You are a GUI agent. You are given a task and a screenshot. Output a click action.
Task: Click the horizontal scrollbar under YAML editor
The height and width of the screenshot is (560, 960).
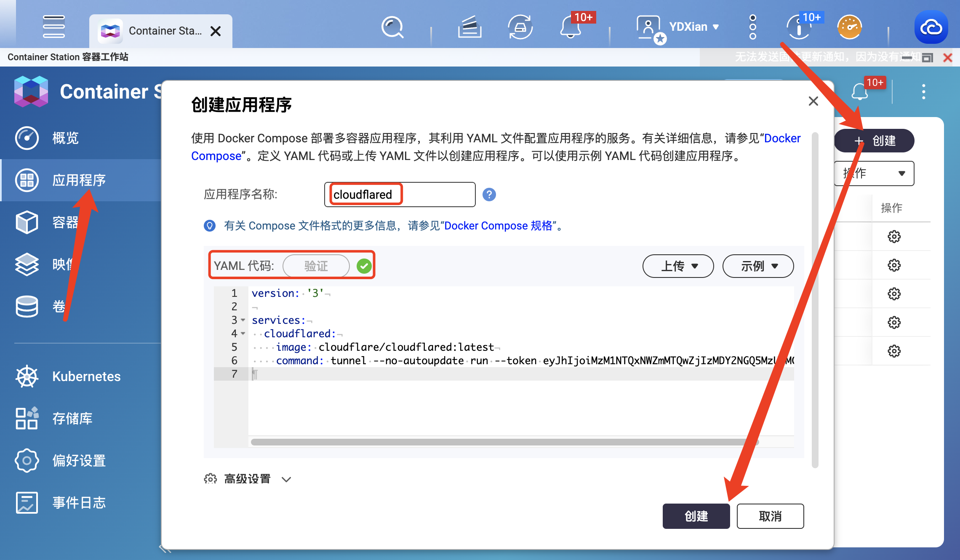pos(505,442)
